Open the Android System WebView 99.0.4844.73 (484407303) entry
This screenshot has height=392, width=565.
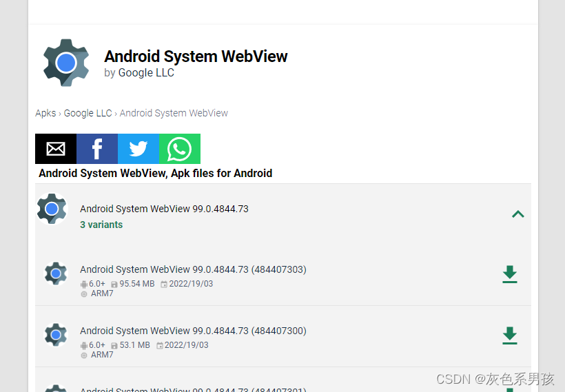tap(193, 269)
